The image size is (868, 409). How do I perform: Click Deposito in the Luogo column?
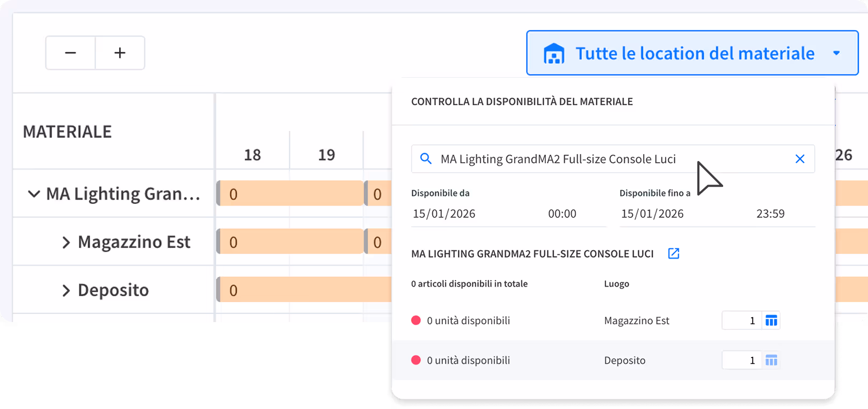tap(625, 360)
